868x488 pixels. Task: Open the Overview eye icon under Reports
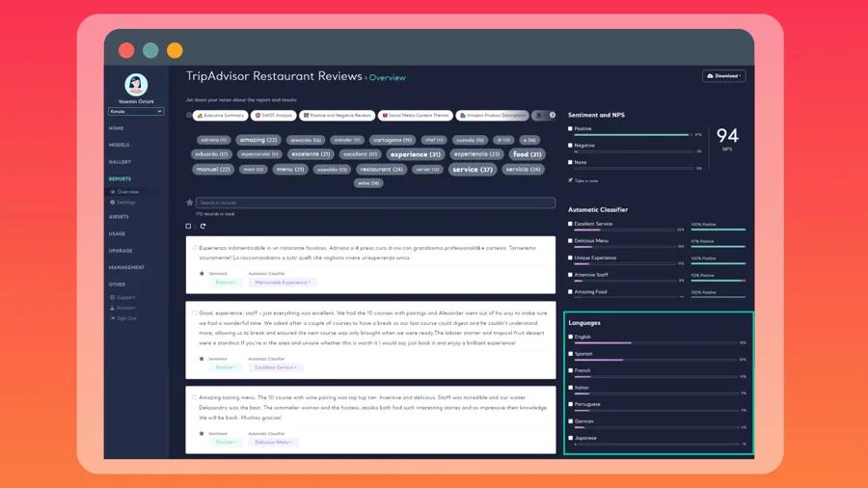(113, 192)
